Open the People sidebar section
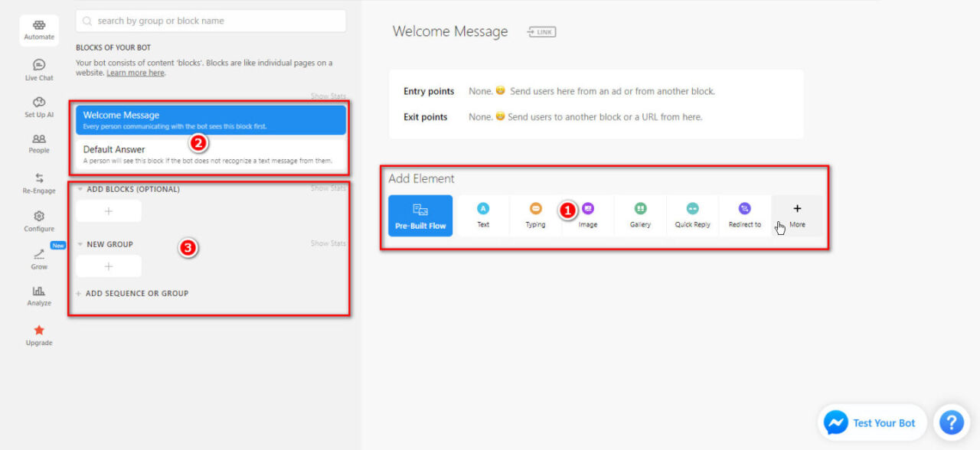980x450 pixels. pos(39,143)
